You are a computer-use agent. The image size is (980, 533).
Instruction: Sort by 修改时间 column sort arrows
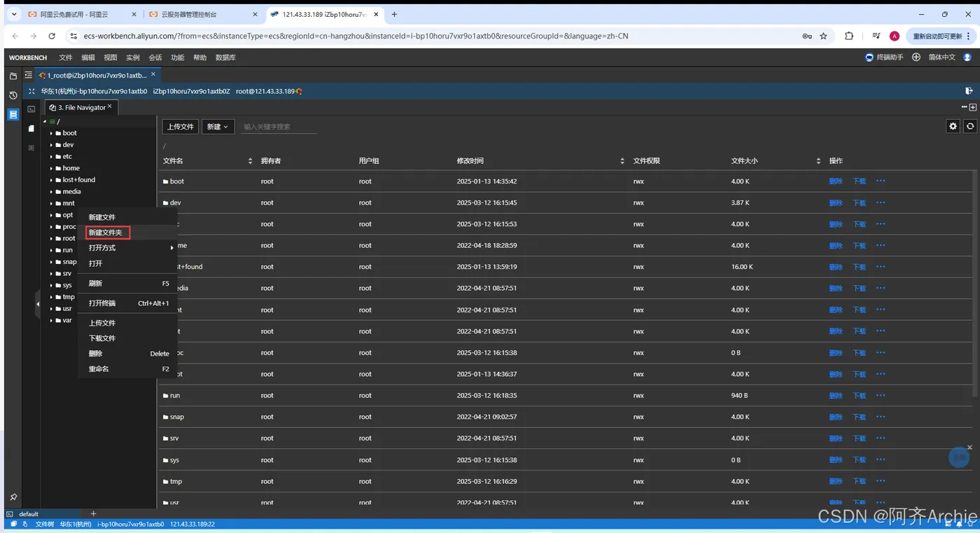622,161
